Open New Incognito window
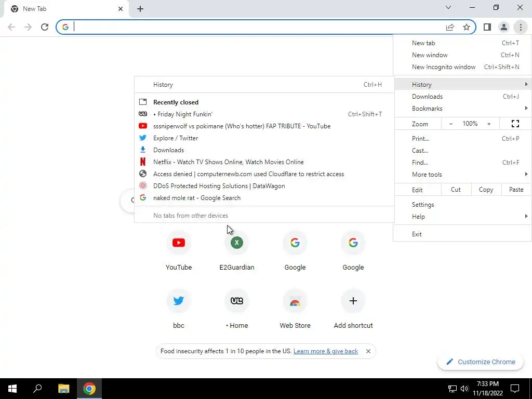The height and width of the screenshot is (399, 532). click(x=462, y=67)
